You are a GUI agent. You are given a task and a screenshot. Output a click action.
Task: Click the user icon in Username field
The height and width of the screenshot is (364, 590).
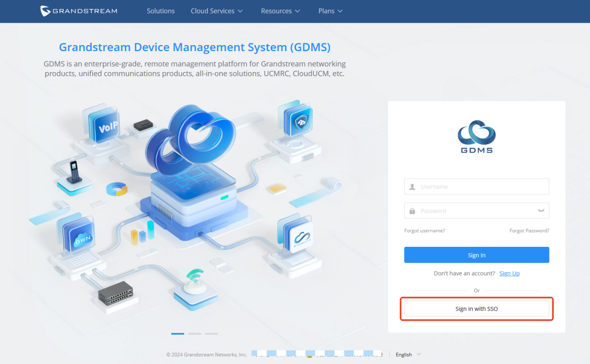412,187
